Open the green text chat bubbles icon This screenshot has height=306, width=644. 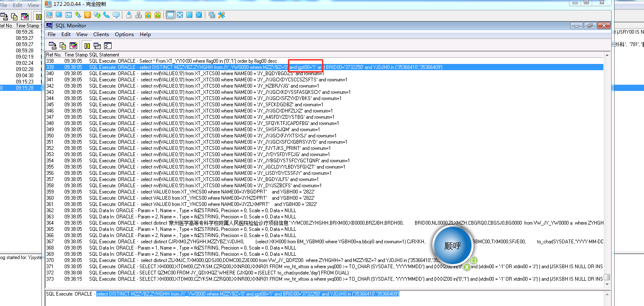(97, 15)
